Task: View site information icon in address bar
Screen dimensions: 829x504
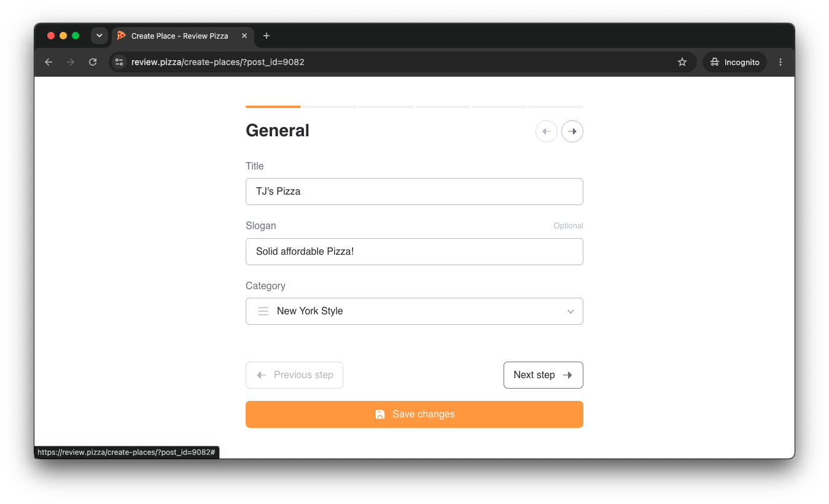Action: point(120,62)
